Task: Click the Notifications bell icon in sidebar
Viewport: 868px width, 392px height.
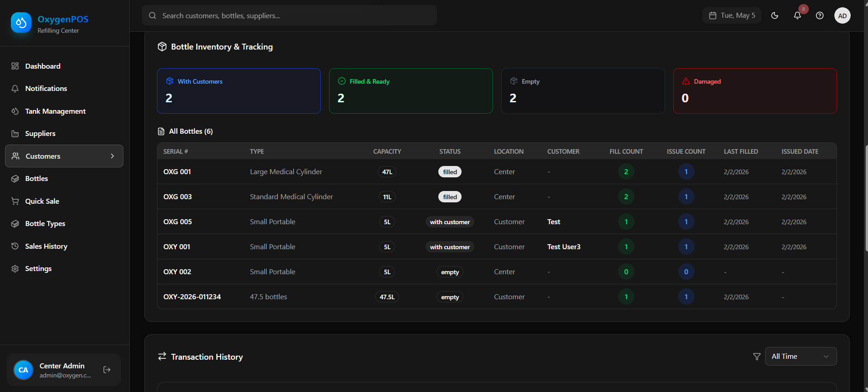Action: (15, 88)
